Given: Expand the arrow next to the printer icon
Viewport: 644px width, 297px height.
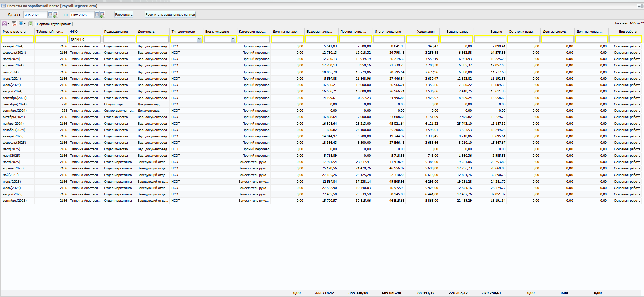Looking at the screenshot, I should 25,24.
